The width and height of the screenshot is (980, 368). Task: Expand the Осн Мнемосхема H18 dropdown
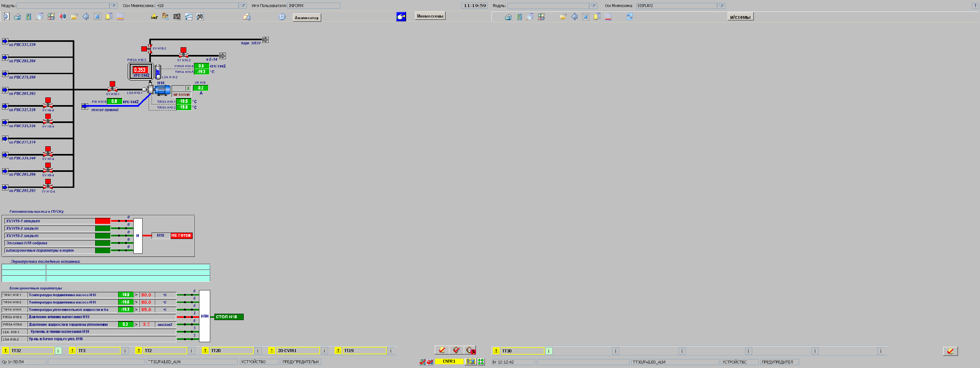243,6
